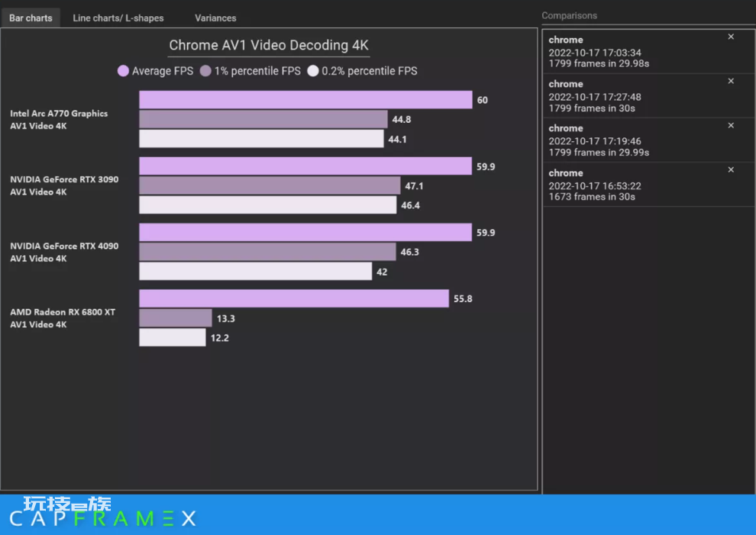Click the Intel Arc A770 44.1 percentile bar

[261, 139]
